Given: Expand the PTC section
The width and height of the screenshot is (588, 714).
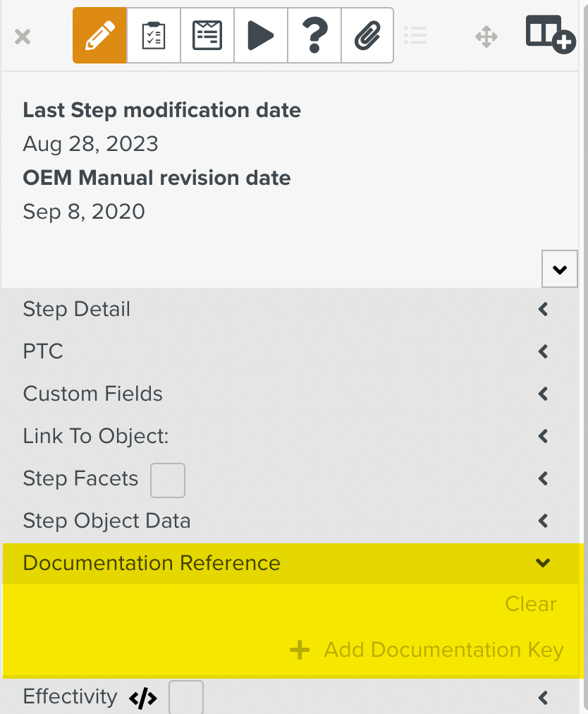Looking at the screenshot, I should click(x=290, y=351).
